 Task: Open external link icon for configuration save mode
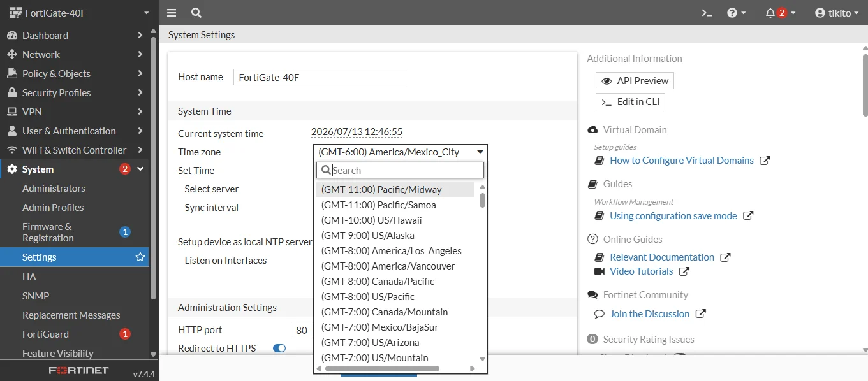[x=749, y=216]
